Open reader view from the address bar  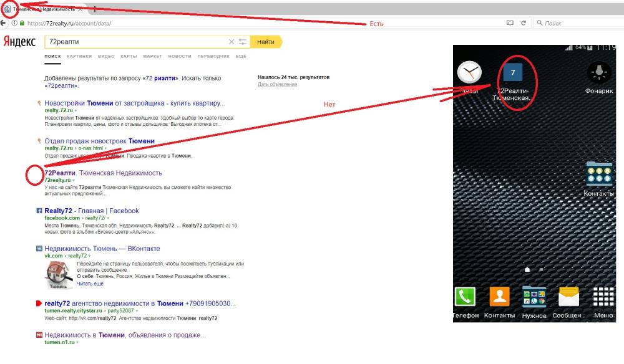click(x=510, y=23)
